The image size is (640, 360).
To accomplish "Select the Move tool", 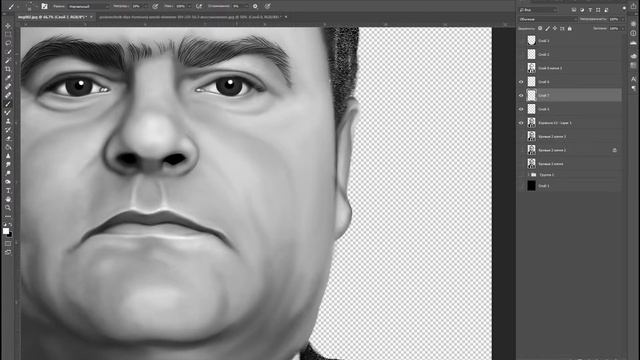I will 8,26.
